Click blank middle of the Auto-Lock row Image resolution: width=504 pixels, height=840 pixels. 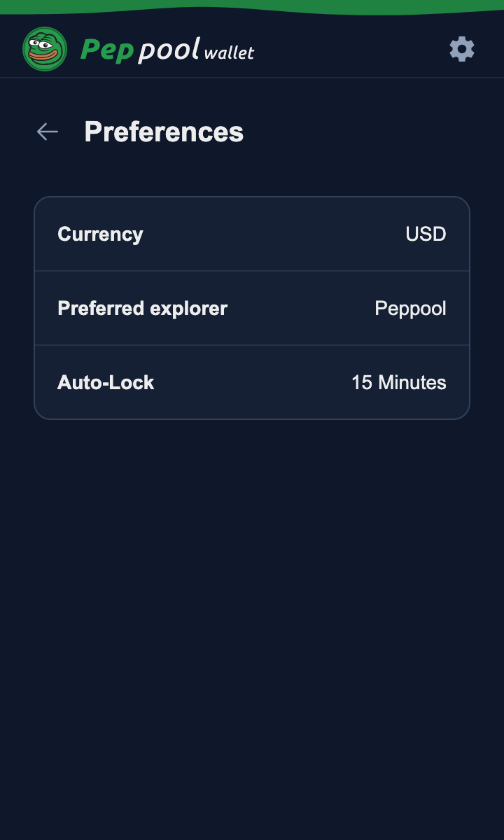coord(252,382)
